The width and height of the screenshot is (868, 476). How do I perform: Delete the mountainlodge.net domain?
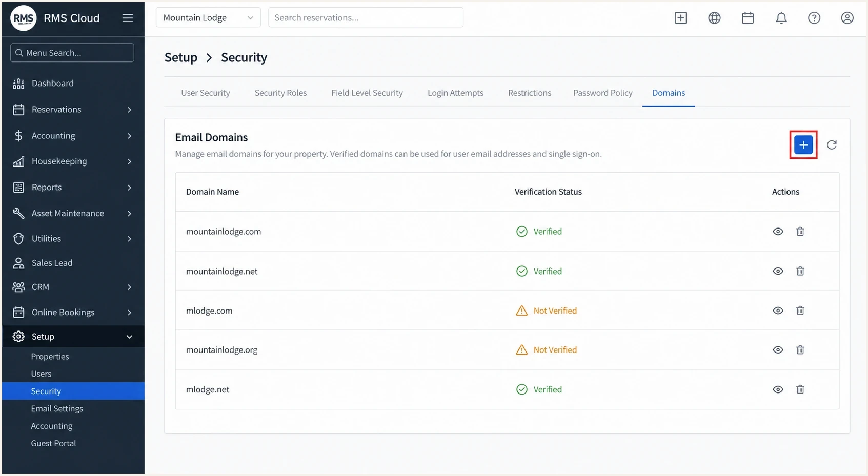pyautogui.click(x=800, y=271)
